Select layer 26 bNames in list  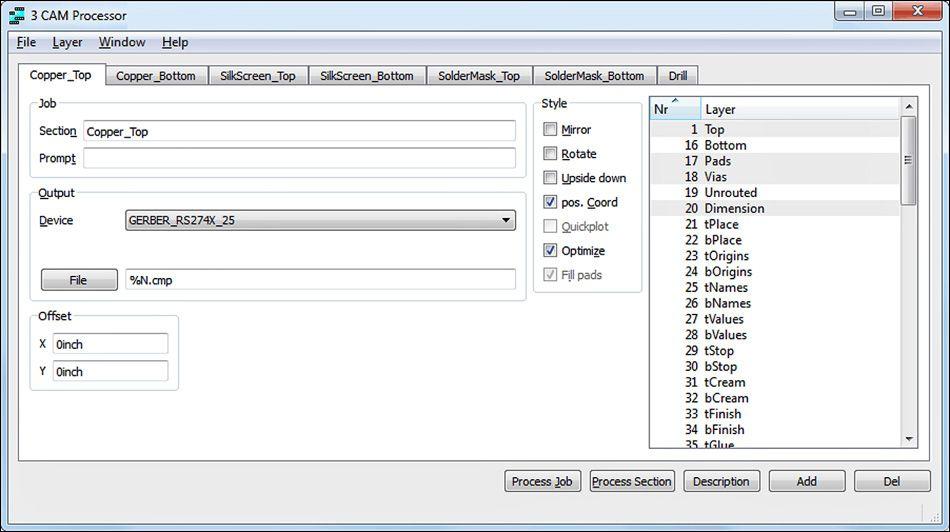pyautogui.click(x=776, y=302)
